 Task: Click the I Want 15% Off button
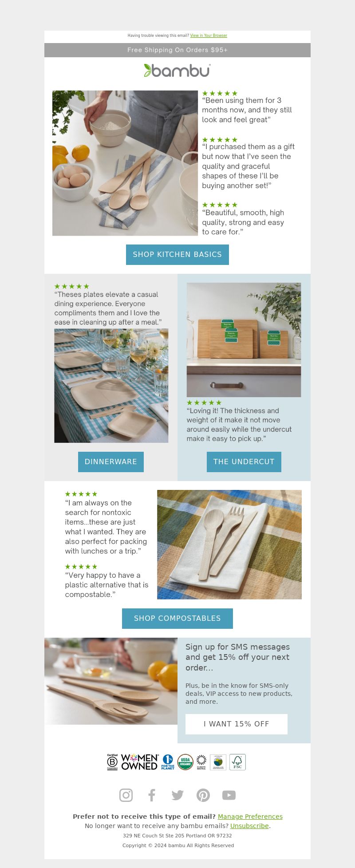tap(237, 724)
